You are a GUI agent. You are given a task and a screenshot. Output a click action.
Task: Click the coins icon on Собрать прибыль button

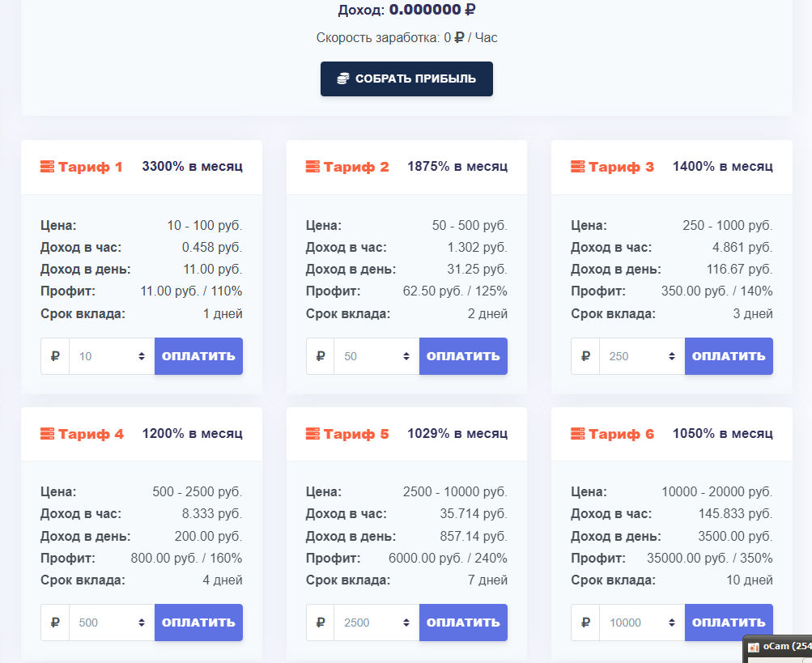point(342,79)
